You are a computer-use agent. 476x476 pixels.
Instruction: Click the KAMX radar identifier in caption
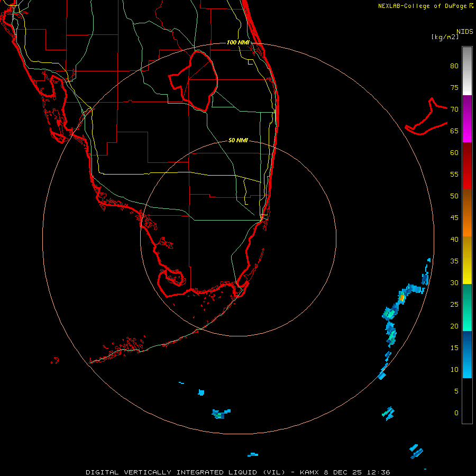coord(309,472)
